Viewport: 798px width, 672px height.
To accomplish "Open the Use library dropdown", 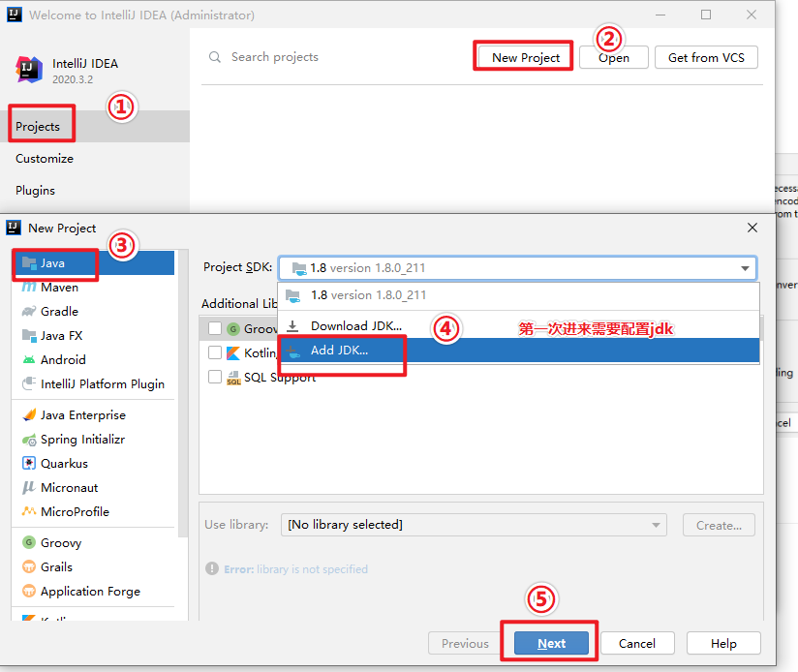I will click(x=474, y=525).
